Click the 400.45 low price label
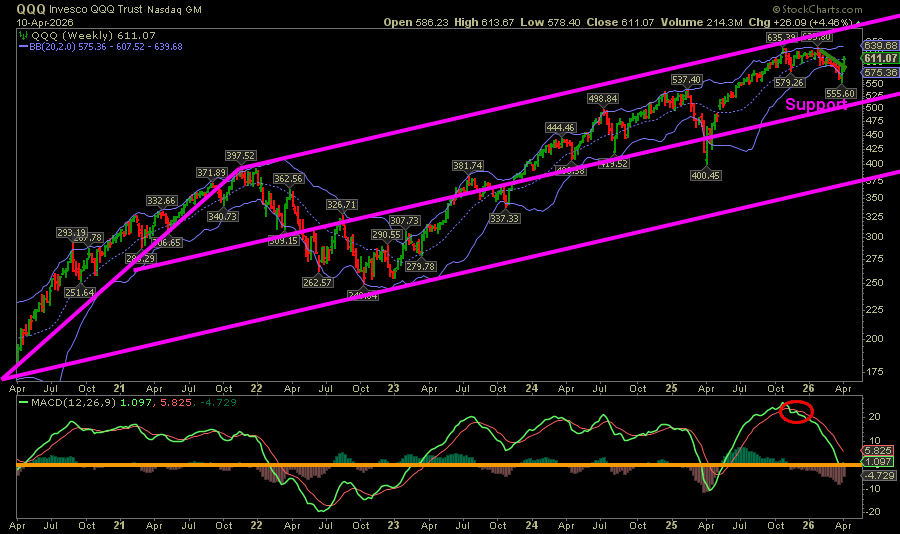900x534 pixels. (x=706, y=175)
